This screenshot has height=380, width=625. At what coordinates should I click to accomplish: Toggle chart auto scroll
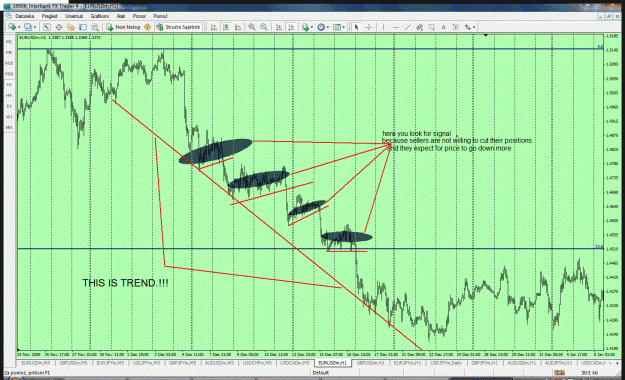pos(279,27)
